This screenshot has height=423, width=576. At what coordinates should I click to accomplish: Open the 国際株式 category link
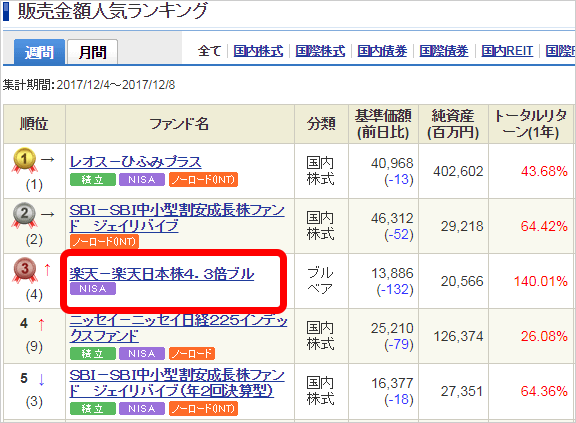320,51
